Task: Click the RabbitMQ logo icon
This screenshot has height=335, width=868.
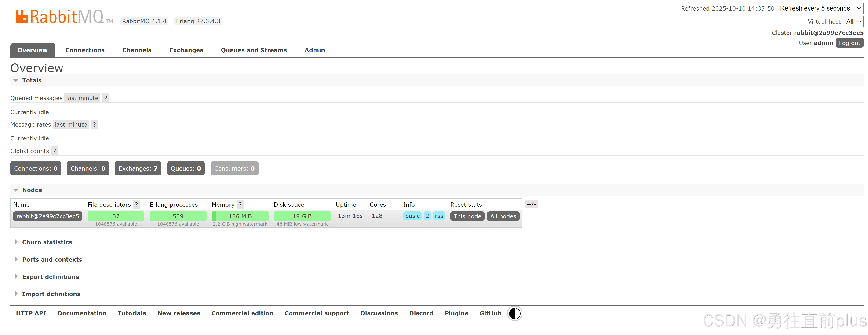Action: click(x=22, y=16)
